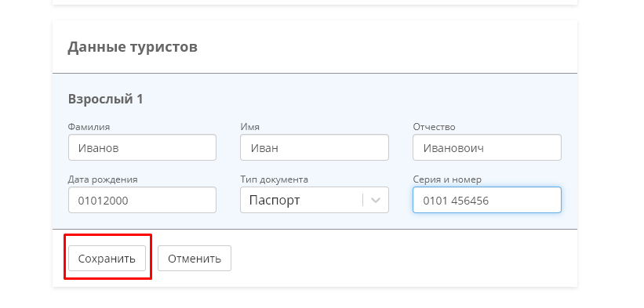Open the Тип документа dropdown Паспорт
The width and height of the screenshot is (644, 308).
tap(315, 200)
